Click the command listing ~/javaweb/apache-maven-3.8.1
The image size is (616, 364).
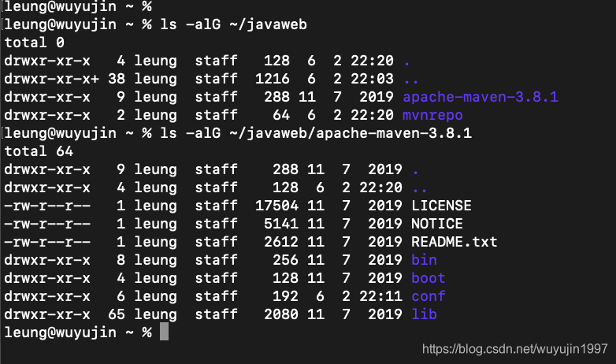[x=316, y=133]
